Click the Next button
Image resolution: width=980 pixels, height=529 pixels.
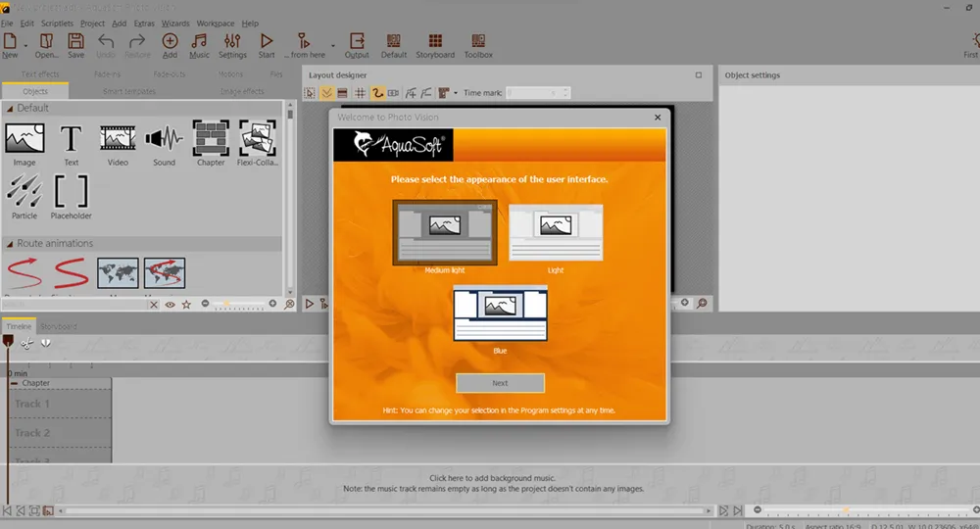500,383
